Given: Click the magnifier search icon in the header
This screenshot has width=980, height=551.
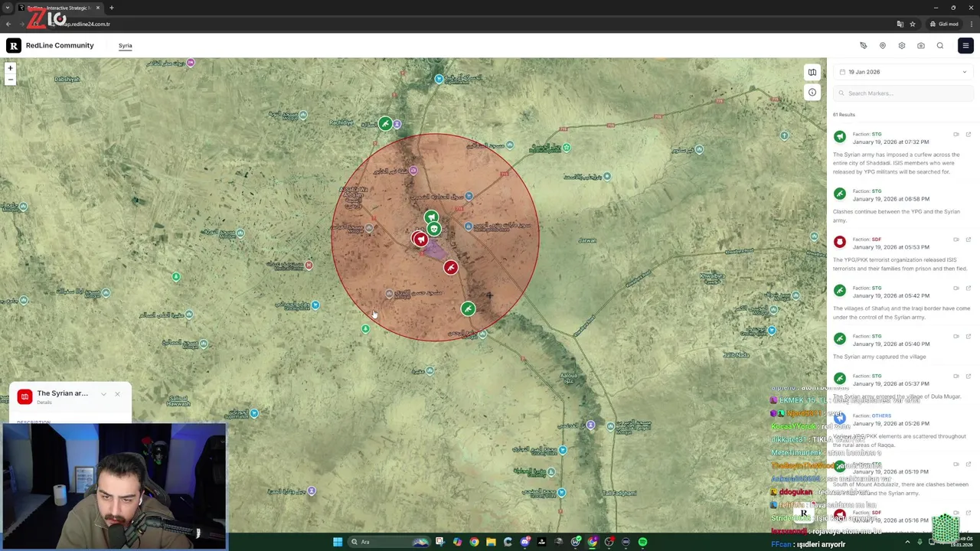Looking at the screenshot, I should (x=939, y=45).
